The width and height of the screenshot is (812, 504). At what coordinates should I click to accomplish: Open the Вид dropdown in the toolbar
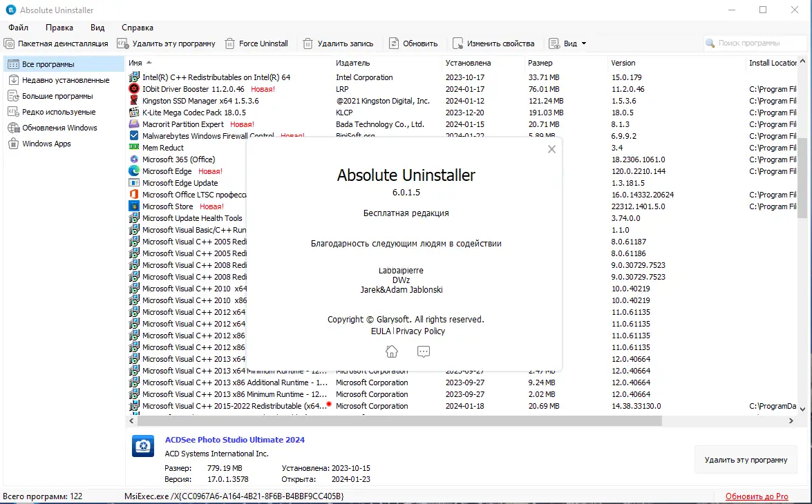568,43
